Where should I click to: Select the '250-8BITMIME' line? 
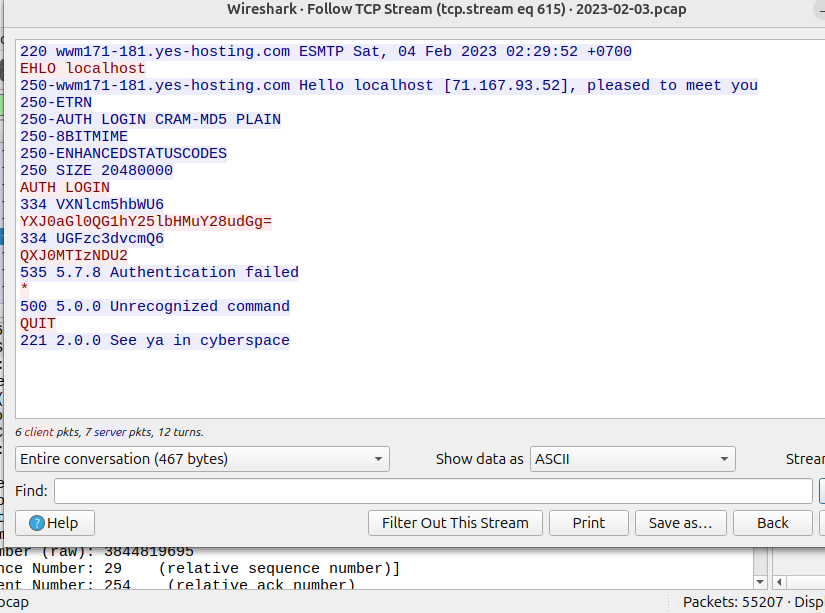point(74,136)
